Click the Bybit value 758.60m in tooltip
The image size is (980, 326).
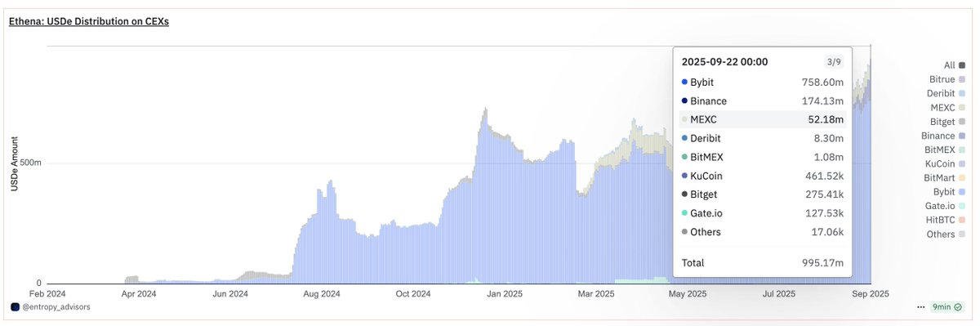coord(823,83)
